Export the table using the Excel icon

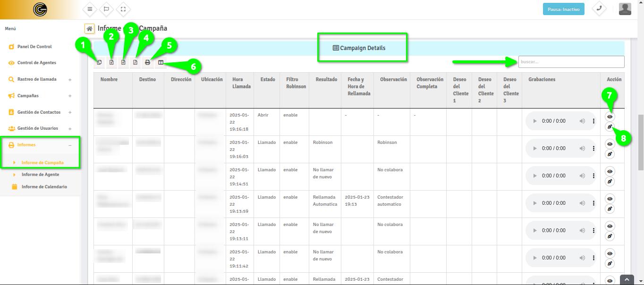click(x=111, y=62)
